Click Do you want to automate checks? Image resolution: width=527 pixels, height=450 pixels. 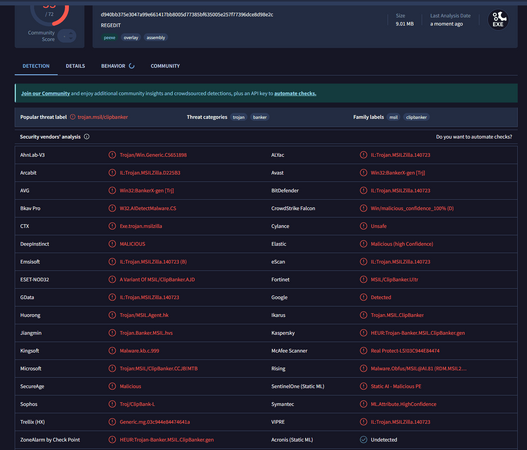click(x=474, y=137)
